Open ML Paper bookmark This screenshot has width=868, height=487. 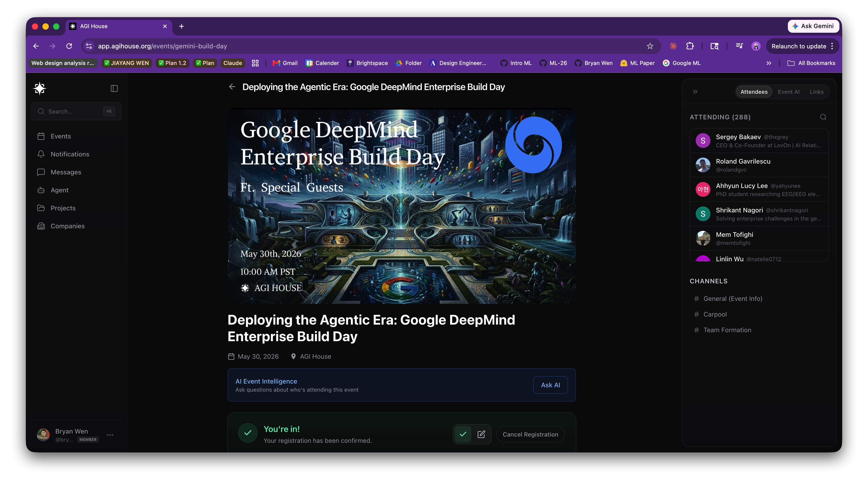[637, 63]
